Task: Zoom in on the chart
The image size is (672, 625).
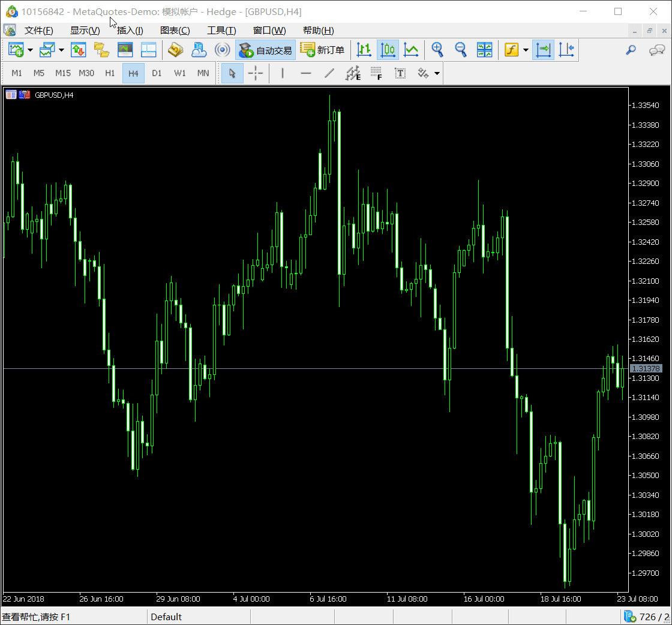Action: (437, 50)
